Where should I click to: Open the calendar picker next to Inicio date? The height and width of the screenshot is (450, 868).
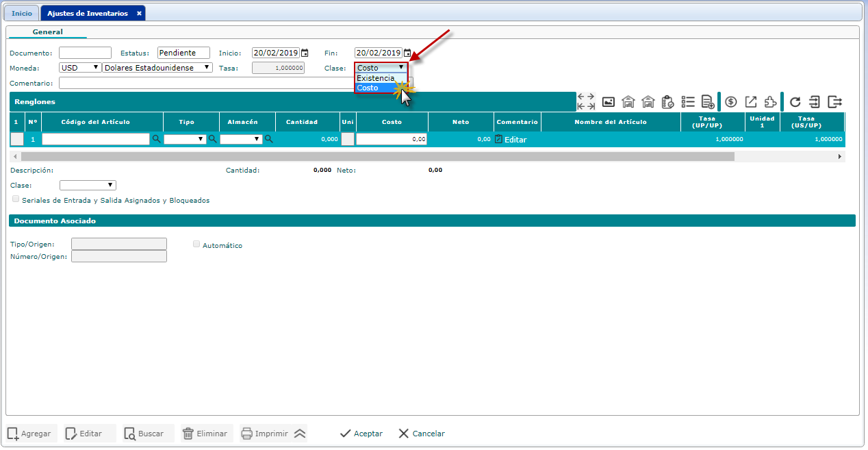coord(305,53)
